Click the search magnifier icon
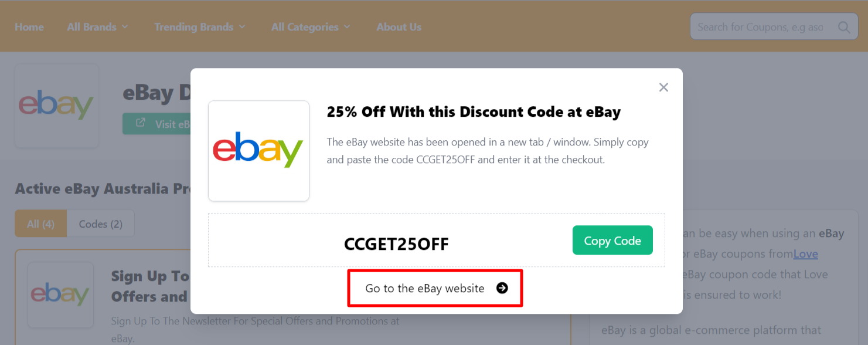Image resolution: width=868 pixels, height=345 pixels. coord(844,26)
